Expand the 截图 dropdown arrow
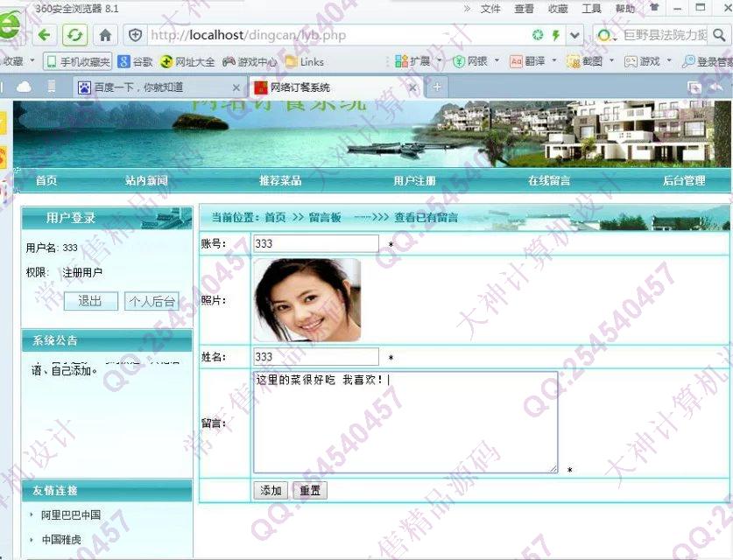 pos(611,60)
